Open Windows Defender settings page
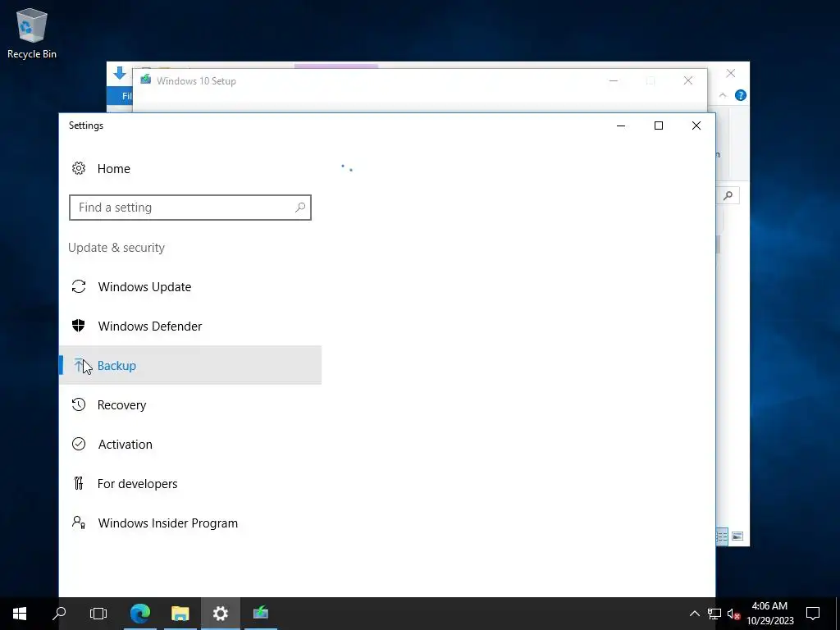The image size is (840, 630). pos(190,326)
